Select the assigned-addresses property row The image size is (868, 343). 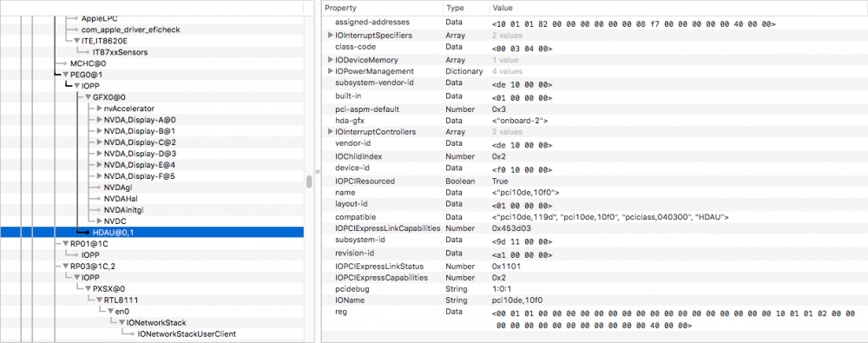[x=595, y=23]
